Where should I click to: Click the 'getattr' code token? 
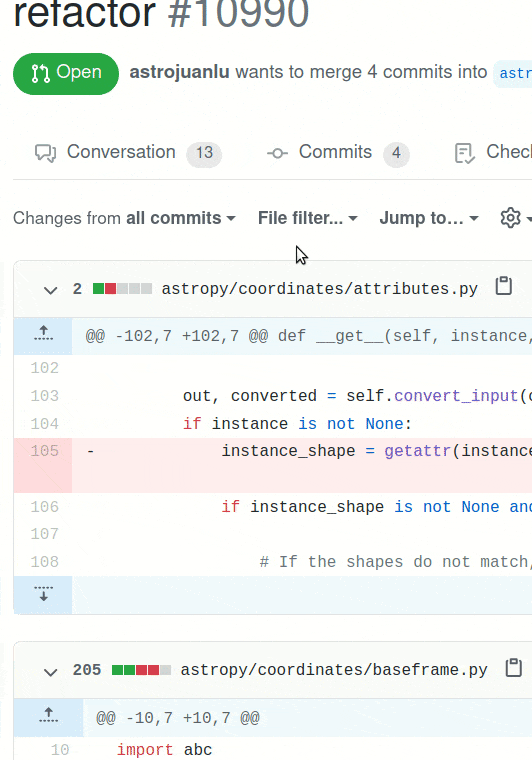[x=418, y=451]
